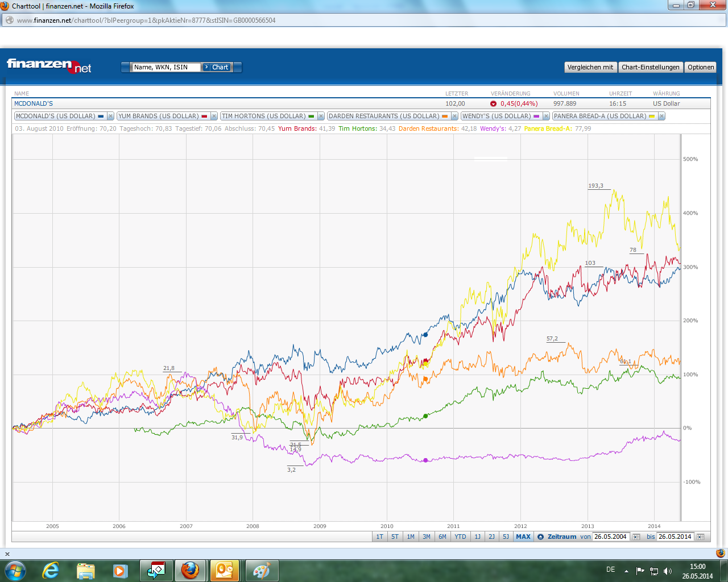Click Wendy's purple color swatch
This screenshot has height=582, width=728.
536,116
